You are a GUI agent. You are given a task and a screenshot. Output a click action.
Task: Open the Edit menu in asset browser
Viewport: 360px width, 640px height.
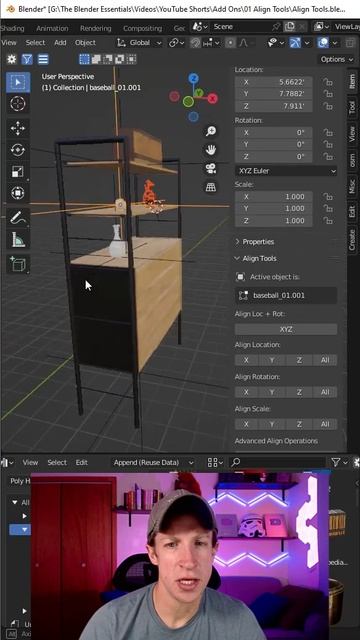(82, 462)
